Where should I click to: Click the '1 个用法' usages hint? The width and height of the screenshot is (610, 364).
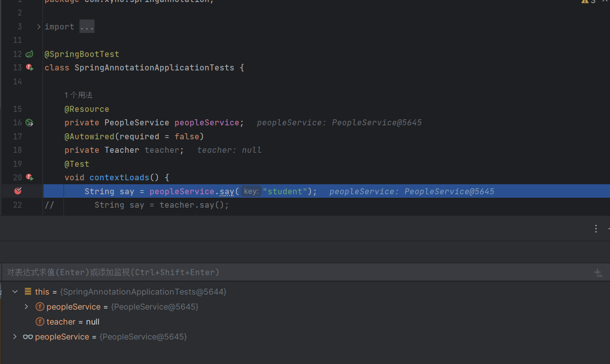(x=78, y=95)
